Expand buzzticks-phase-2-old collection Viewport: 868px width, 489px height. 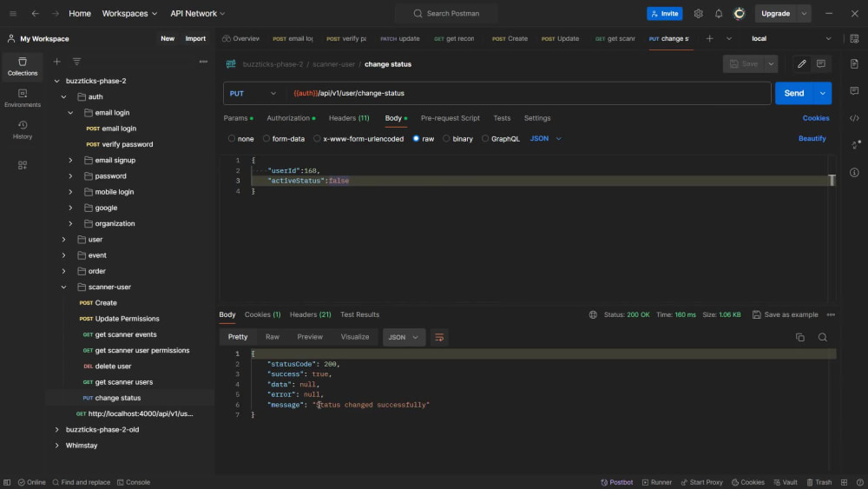pos(56,430)
